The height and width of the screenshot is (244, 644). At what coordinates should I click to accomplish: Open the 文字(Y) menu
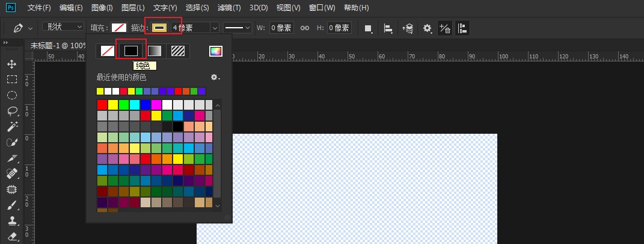click(165, 8)
